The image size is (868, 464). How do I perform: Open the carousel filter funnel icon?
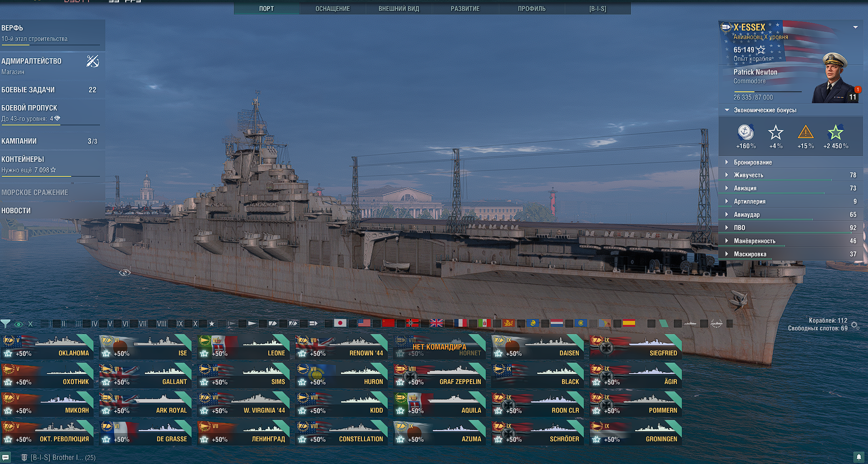[x=5, y=324]
